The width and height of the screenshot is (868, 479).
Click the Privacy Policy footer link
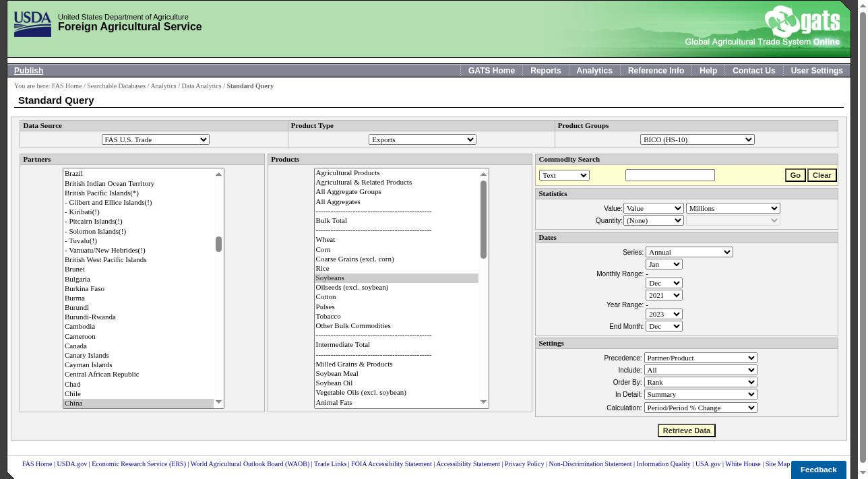point(524,464)
